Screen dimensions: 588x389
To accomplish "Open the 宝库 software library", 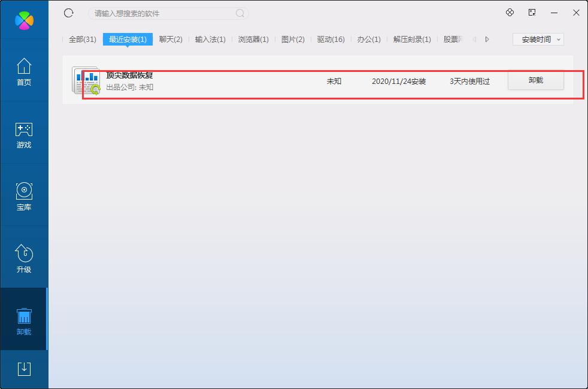I will pyautogui.click(x=24, y=197).
